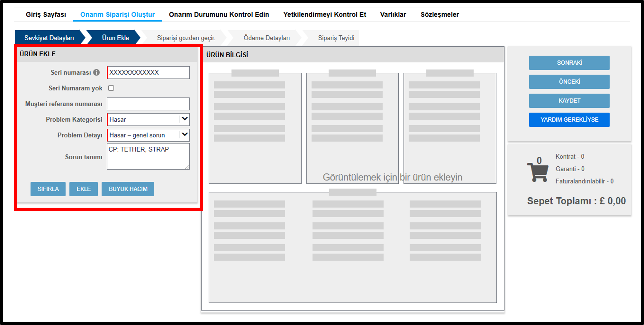Click the Ödeme Detayları step
Image resolution: width=644 pixels, height=325 pixels.
pyautogui.click(x=267, y=38)
